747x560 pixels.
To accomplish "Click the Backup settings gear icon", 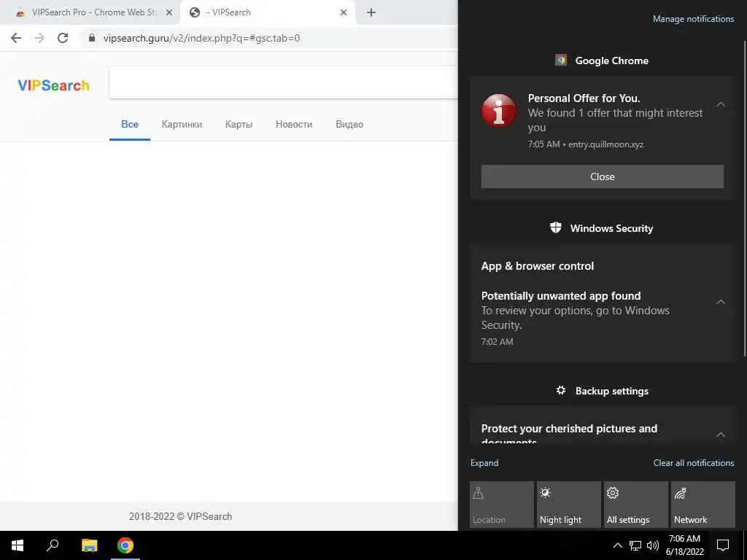I will tap(561, 391).
